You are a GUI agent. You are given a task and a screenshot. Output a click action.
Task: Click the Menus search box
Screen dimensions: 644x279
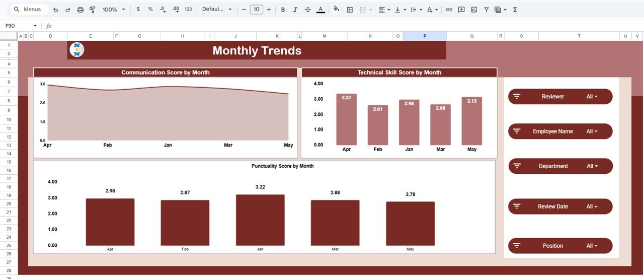[x=29, y=10]
